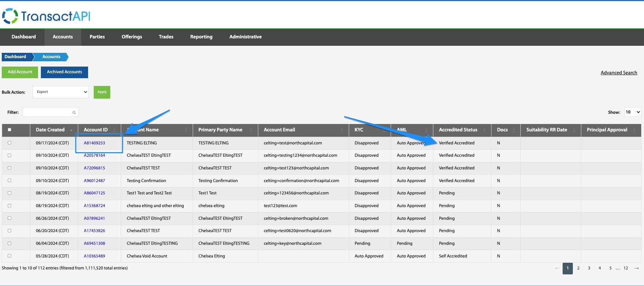Image resolution: width=644 pixels, height=286 pixels.
Task: Open account A86047125
Action: pos(94,193)
